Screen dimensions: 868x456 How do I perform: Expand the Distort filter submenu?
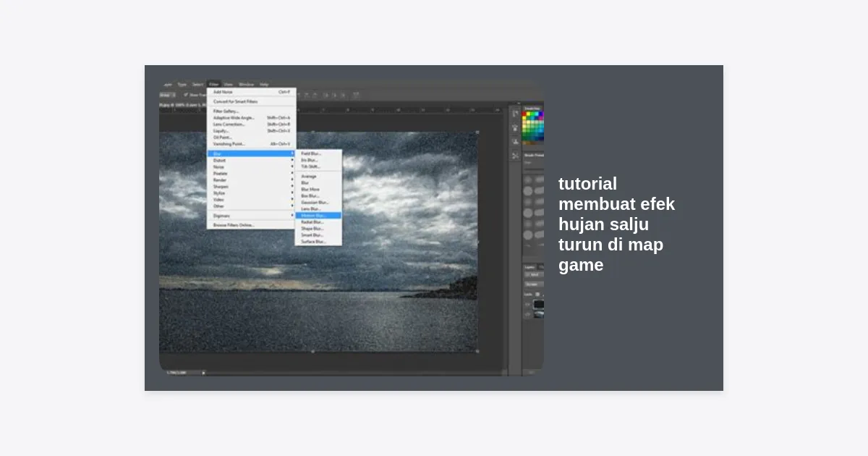[x=219, y=161]
